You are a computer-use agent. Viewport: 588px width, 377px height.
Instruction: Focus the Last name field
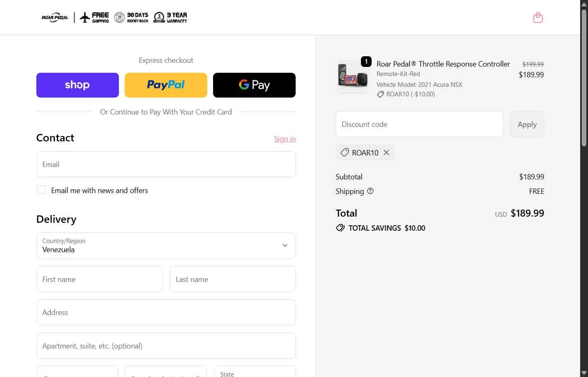(x=233, y=279)
